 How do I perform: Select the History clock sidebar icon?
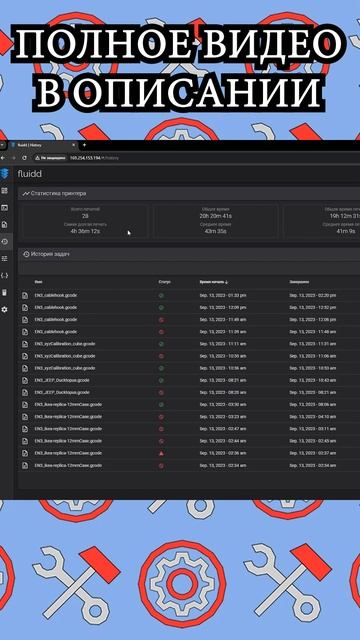click(4, 242)
